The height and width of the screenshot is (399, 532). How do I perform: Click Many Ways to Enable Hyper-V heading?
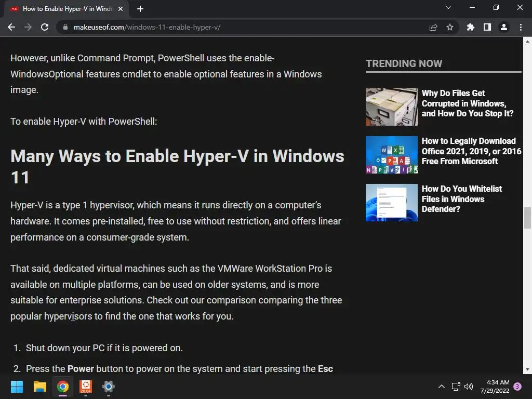178,167
